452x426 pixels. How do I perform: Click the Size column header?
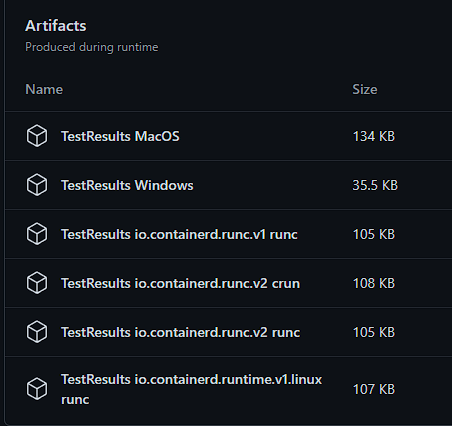point(365,89)
